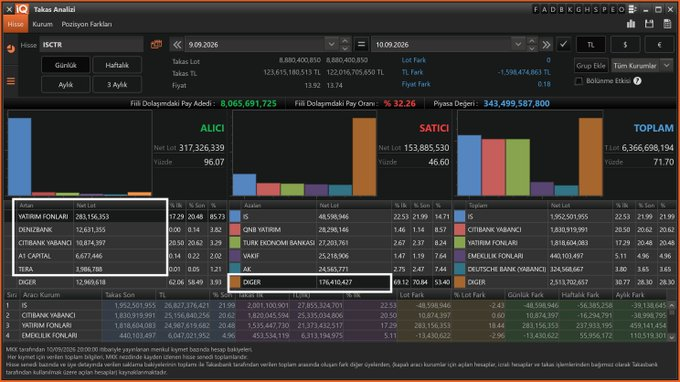Go to next date with double-right arrow
The width and height of the screenshot is (680, 382).
(x=546, y=44)
